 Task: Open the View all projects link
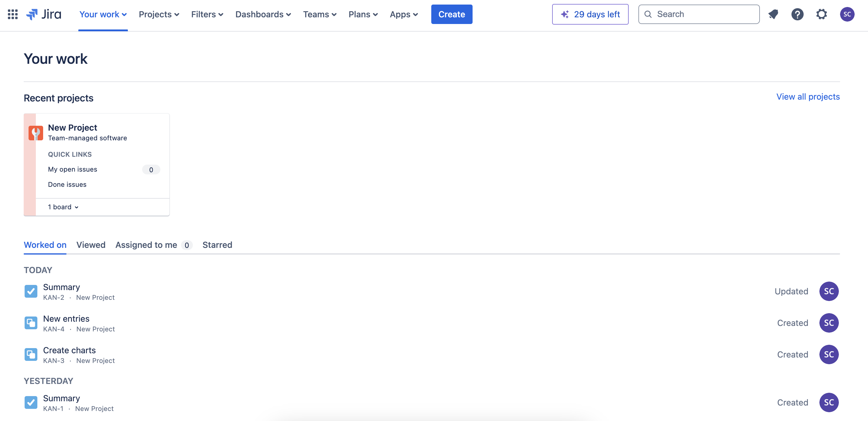point(808,97)
